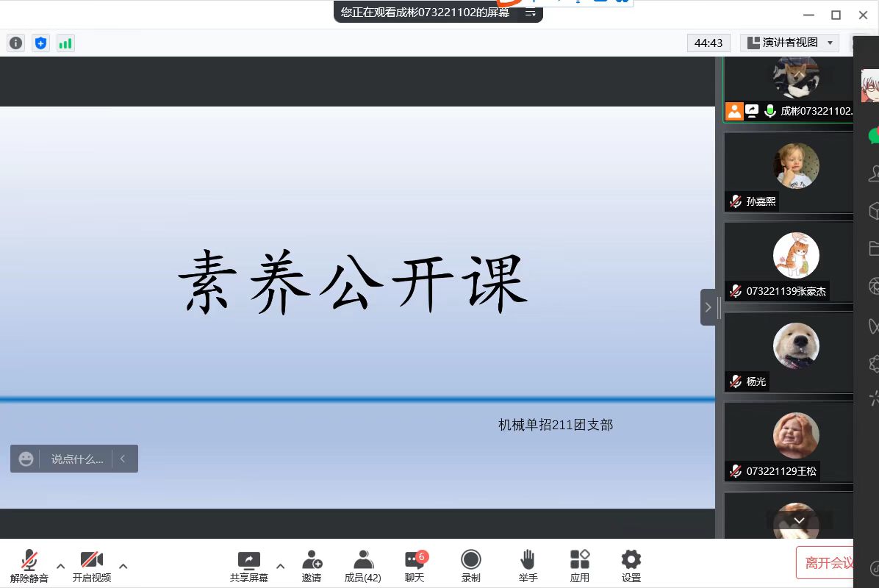Image resolution: width=879 pixels, height=588 pixels.
Task: Collapse the participant video side panel
Action: click(708, 307)
